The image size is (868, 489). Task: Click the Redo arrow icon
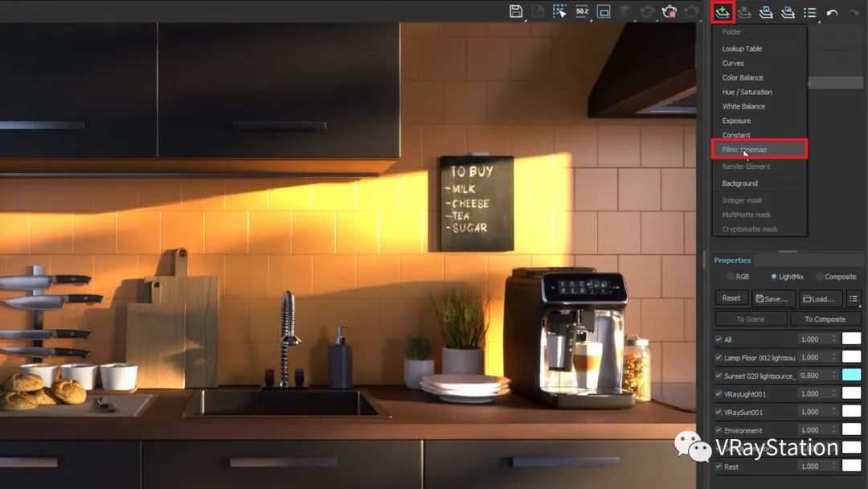coord(854,12)
